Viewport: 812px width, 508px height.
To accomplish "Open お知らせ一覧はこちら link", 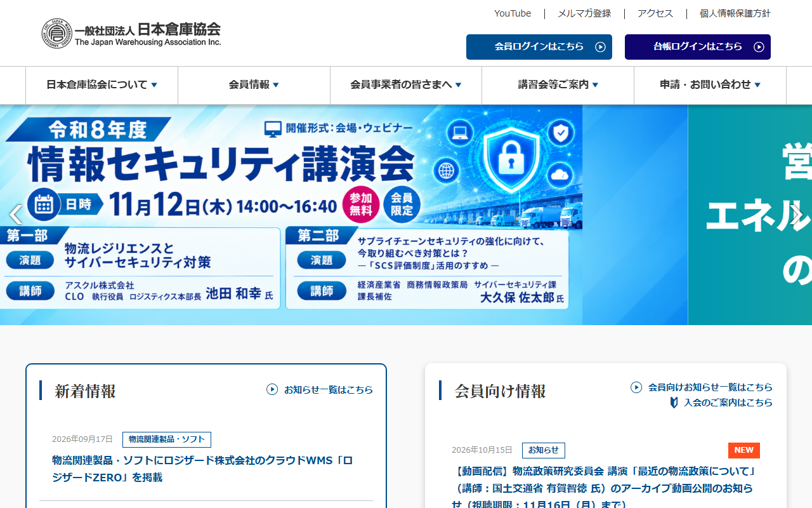I will [x=328, y=389].
